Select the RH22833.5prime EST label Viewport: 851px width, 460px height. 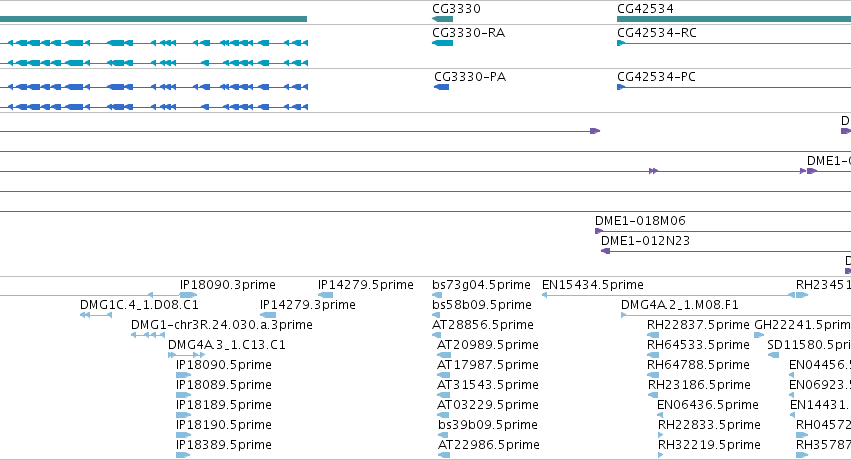tap(709, 425)
